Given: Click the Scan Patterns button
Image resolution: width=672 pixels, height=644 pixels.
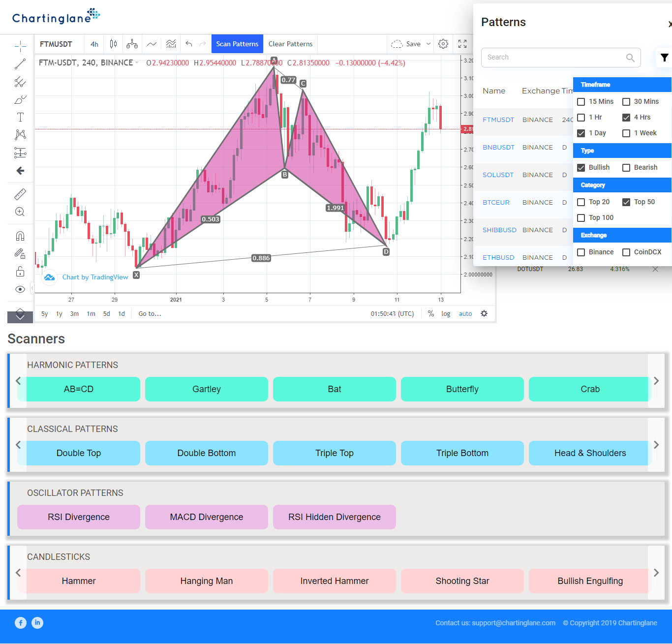Looking at the screenshot, I should (237, 44).
